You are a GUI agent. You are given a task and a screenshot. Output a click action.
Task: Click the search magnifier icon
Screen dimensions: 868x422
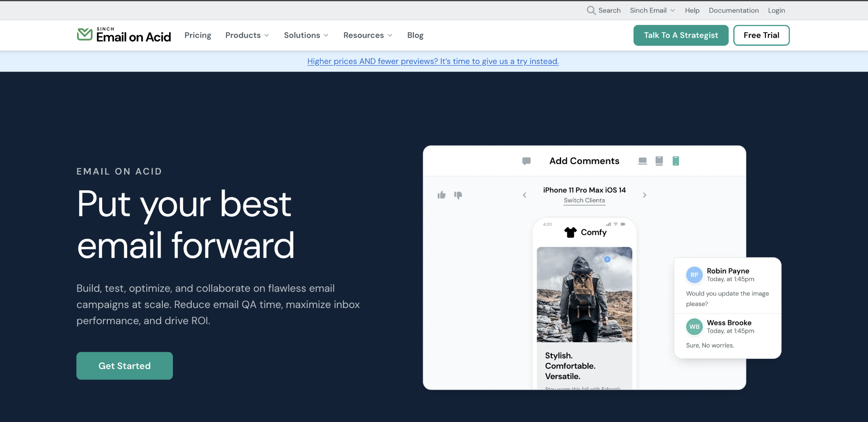591,10
